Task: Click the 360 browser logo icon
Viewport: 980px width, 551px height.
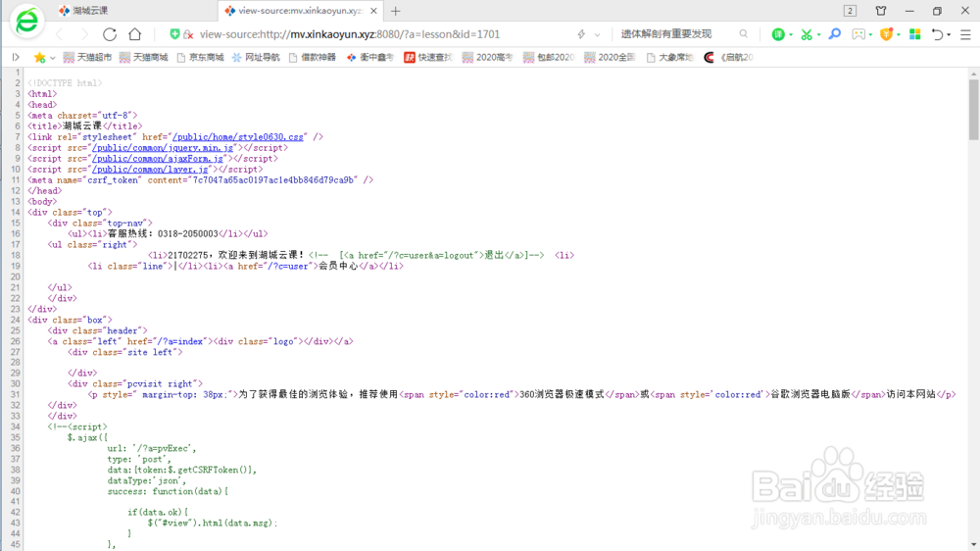Action: point(26,22)
